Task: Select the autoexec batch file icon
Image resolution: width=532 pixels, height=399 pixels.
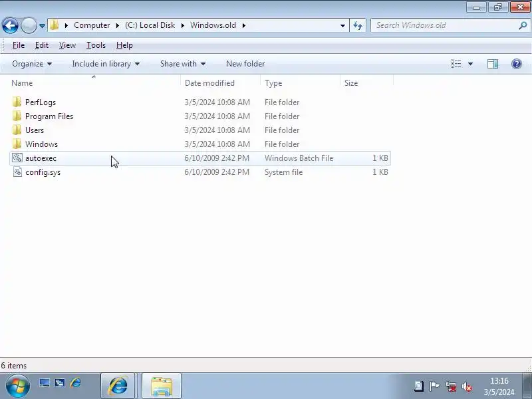Action: tap(17, 158)
